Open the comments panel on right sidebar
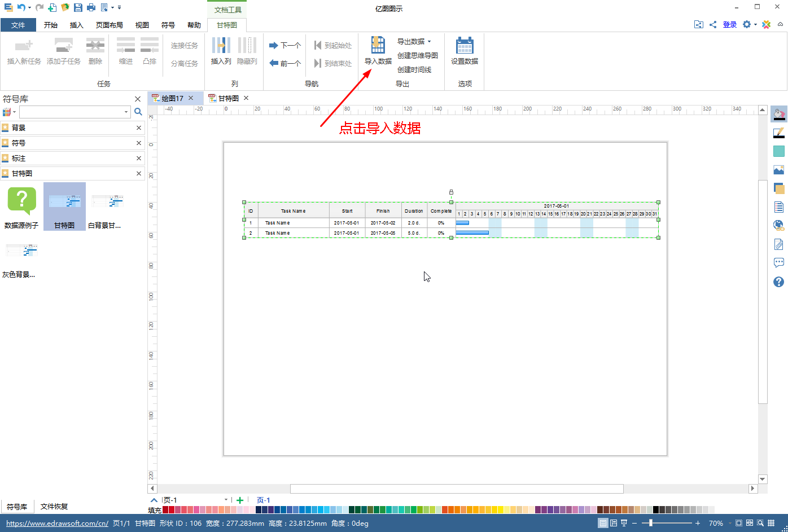 [779, 263]
